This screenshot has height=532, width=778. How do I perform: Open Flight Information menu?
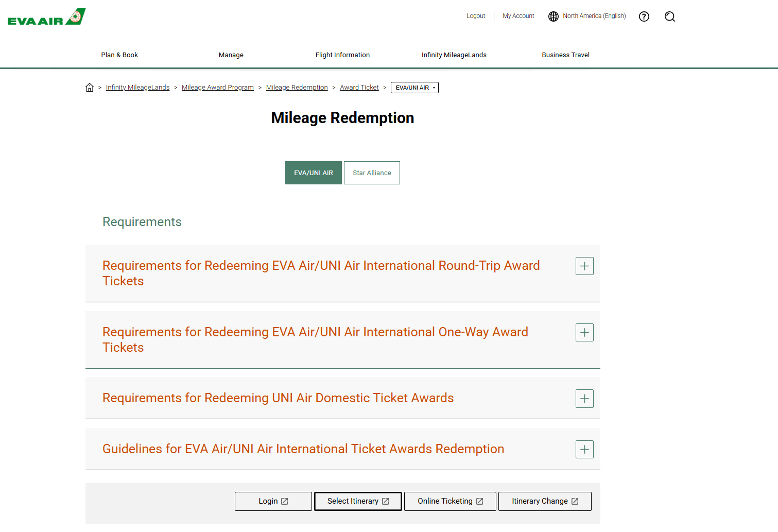point(342,55)
